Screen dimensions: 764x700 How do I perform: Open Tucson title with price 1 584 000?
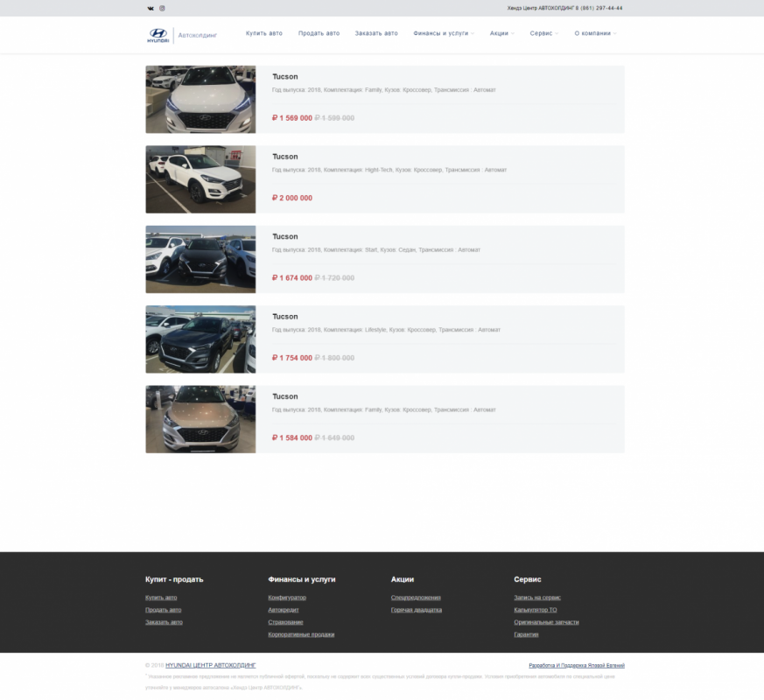click(x=285, y=396)
